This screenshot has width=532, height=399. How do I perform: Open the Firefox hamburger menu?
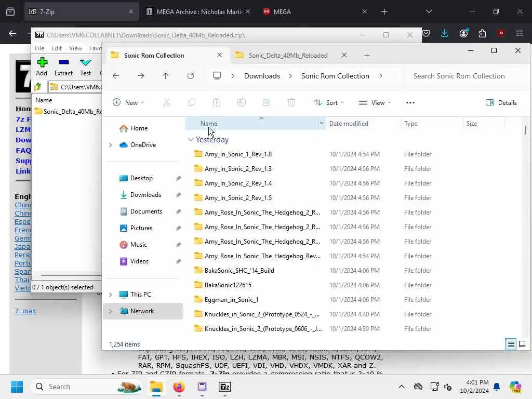pos(520,33)
